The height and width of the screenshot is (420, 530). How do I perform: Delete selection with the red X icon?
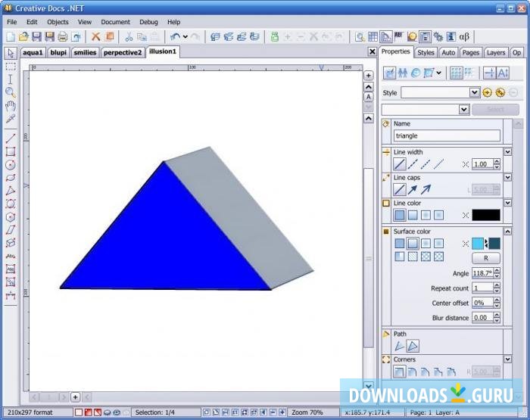point(95,36)
